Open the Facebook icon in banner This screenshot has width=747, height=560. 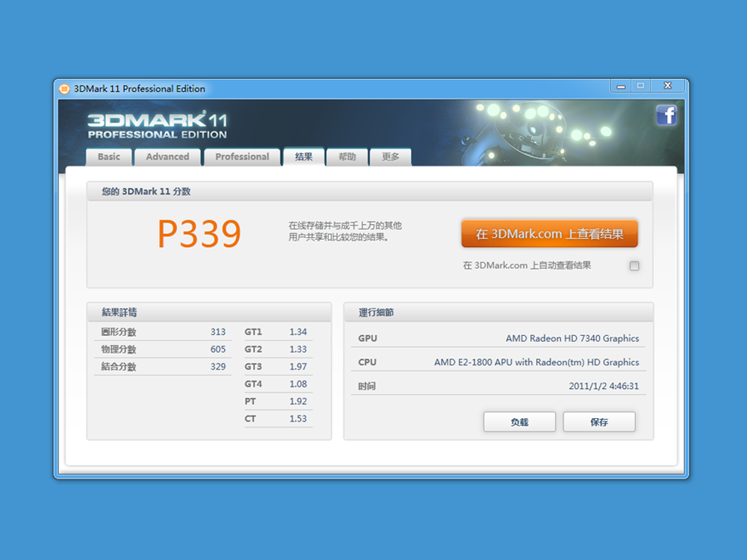coord(666,115)
